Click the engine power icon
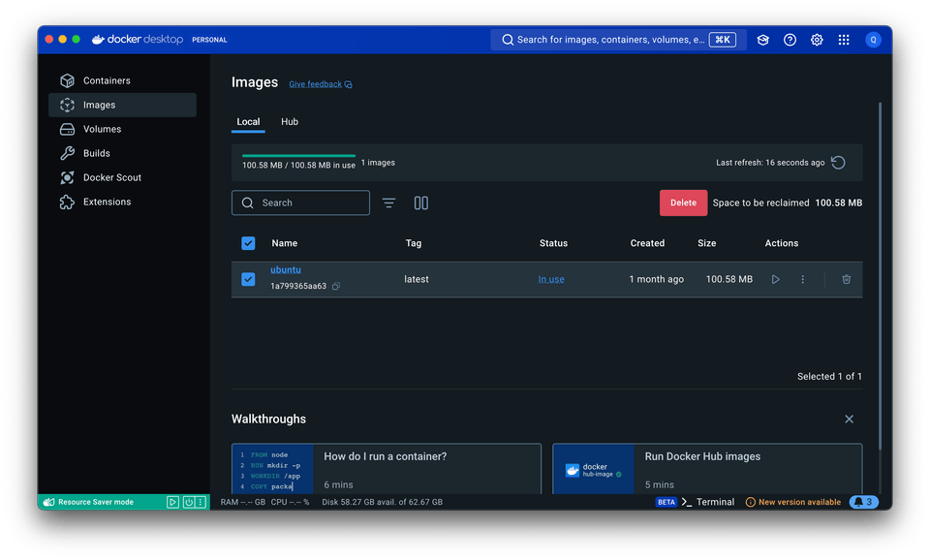The image size is (930, 560). click(189, 502)
